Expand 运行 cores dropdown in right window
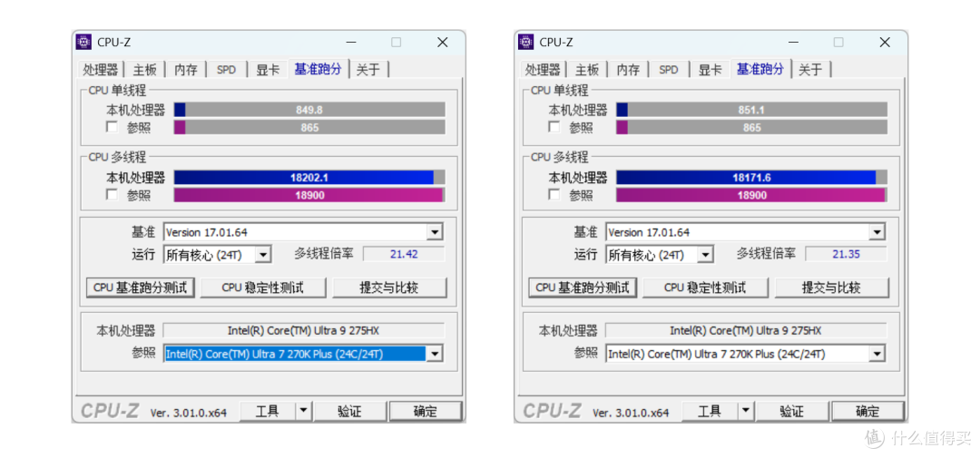This screenshot has height=458, width=980. tap(706, 255)
